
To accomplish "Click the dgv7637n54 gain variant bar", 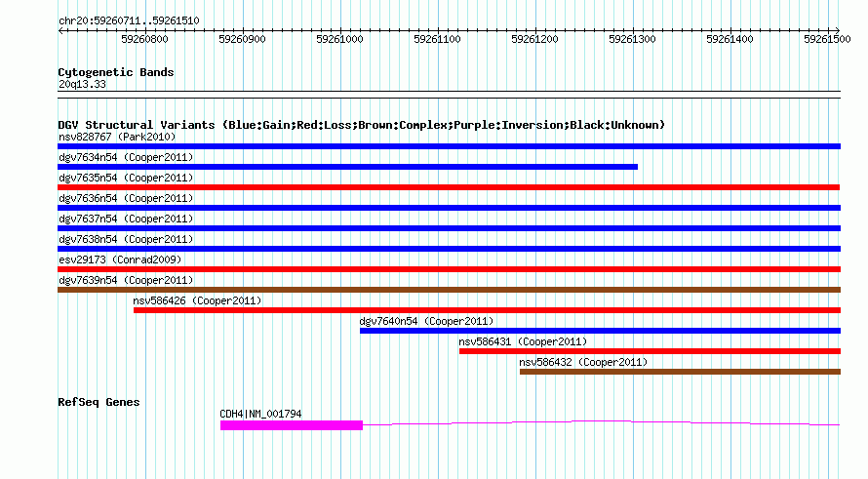I will (x=449, y=228).
